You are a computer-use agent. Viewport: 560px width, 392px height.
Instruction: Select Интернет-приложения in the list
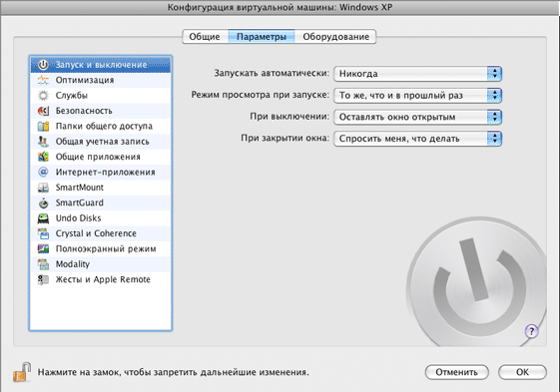point(101,173)
